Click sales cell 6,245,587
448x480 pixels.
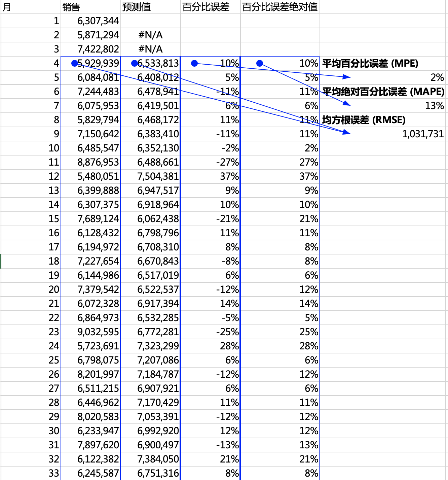90,473
